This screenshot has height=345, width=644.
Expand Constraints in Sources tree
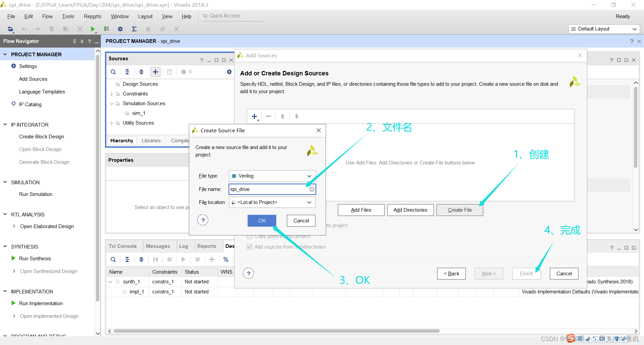point(112,94)
